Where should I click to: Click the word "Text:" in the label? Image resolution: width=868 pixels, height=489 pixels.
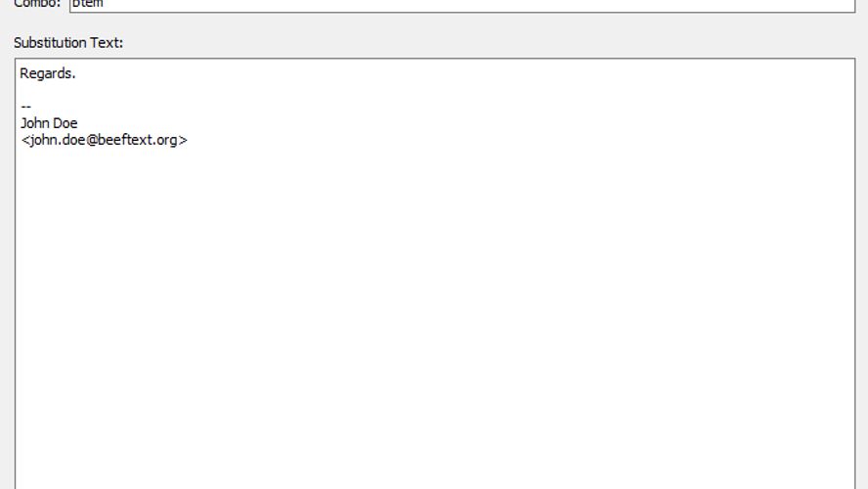107,43
